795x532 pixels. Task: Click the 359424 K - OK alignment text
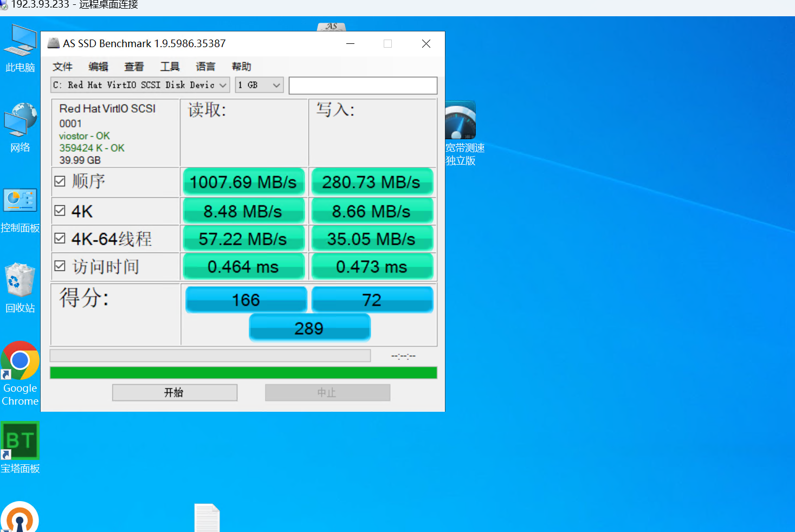[x=92, y=148]
